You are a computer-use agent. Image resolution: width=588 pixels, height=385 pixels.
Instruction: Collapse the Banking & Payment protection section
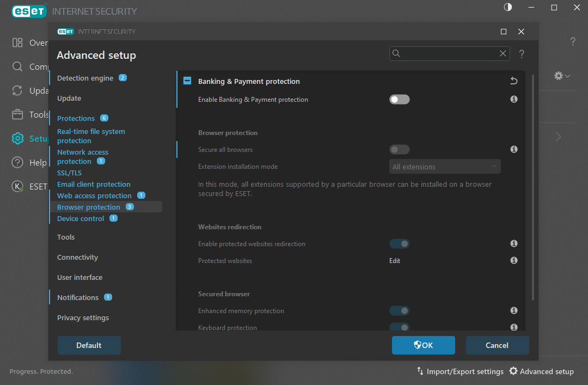[x=187, y=81]
